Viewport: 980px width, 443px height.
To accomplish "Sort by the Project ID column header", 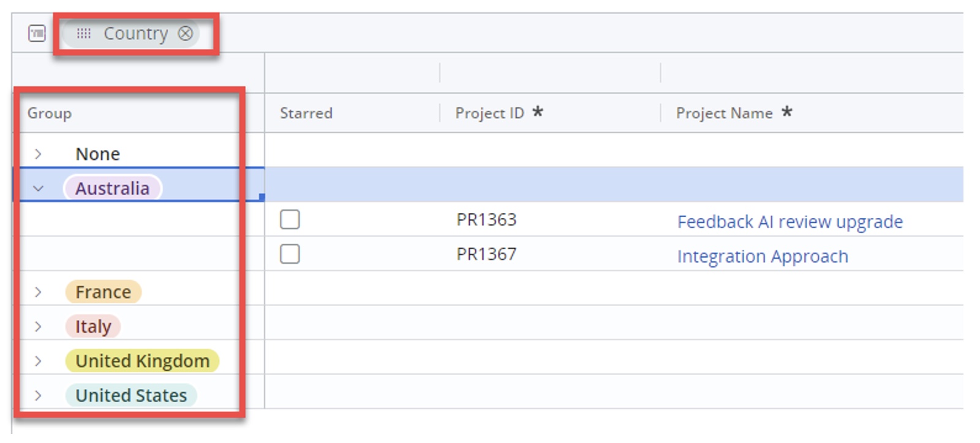I will [x=489, y=113].
